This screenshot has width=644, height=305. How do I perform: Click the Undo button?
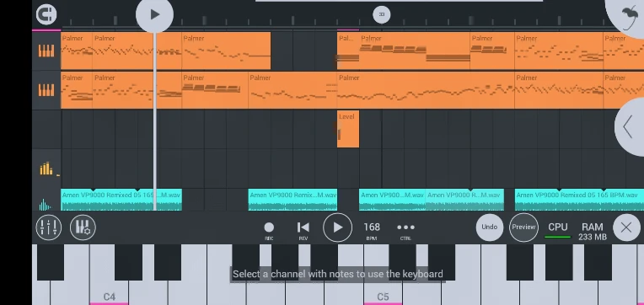(490, 227)
